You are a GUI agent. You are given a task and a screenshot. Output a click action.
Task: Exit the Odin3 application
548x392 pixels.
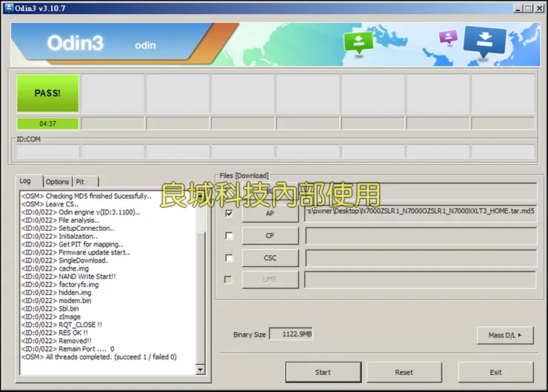tap(495, 372)
